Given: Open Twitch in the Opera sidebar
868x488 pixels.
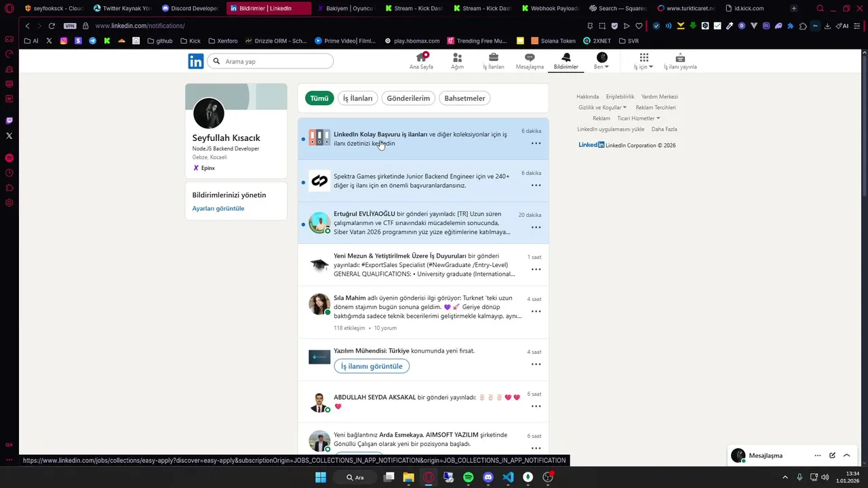Looking at the screenshot, I should click(9, 121).
